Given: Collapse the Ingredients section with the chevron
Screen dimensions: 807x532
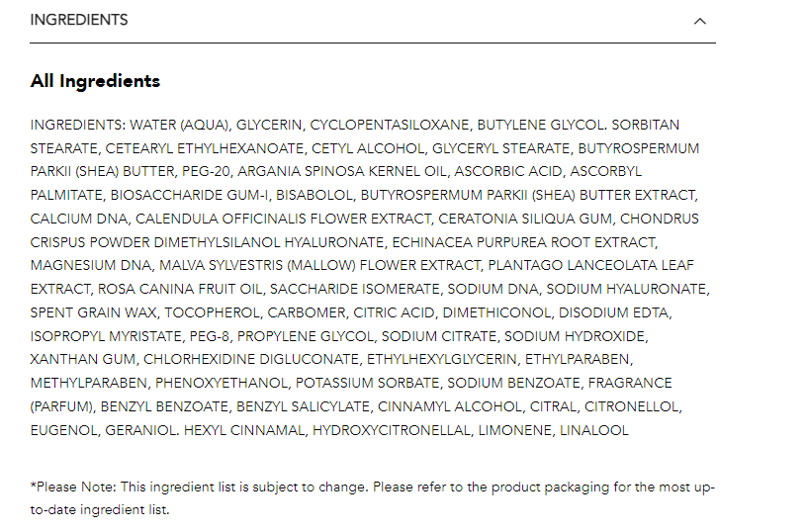Looking at the screenshot, I should click(699, 21).
